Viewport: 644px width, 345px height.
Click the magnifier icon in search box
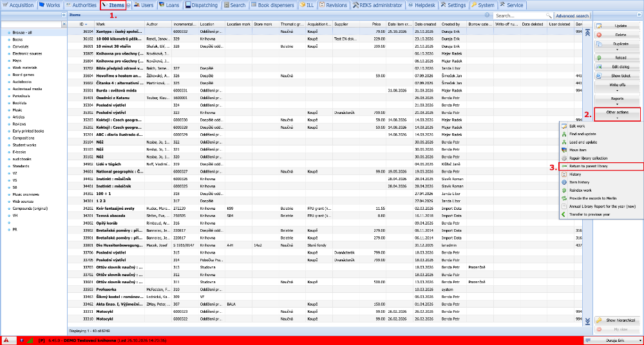[x=549, y=15]
